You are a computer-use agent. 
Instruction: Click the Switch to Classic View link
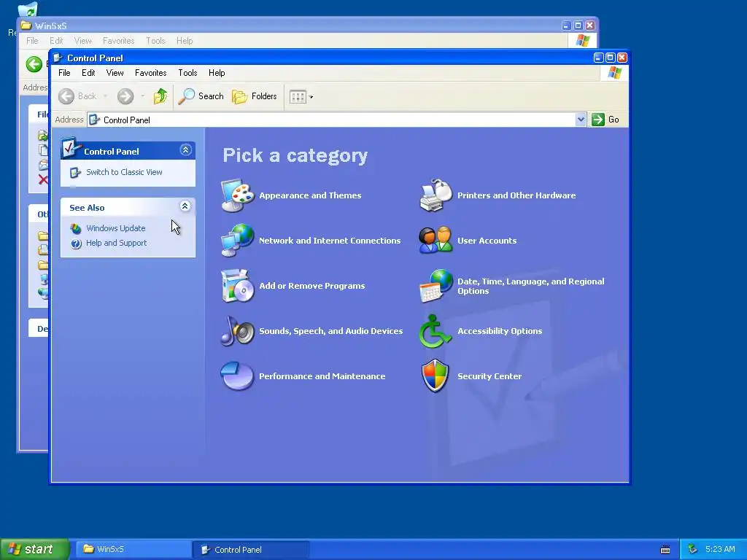tap(124, 172)
